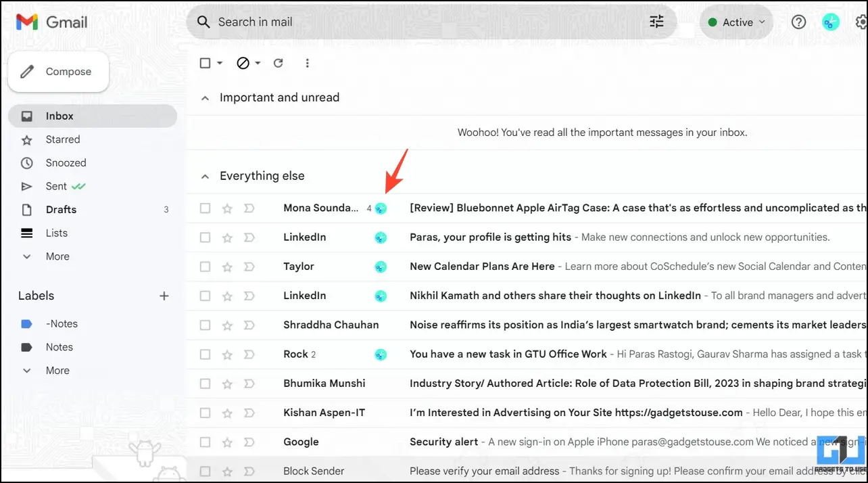
Task: Mark Bhumika Munshi email as important
Action: pos(249,384)
